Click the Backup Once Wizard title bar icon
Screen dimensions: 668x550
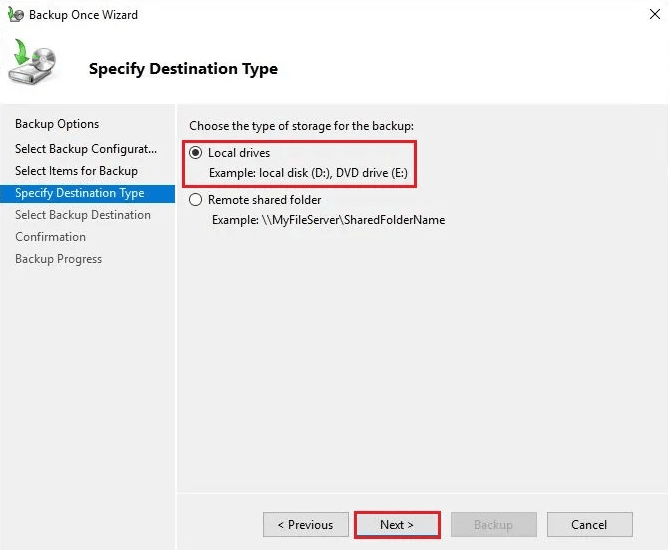15,15
